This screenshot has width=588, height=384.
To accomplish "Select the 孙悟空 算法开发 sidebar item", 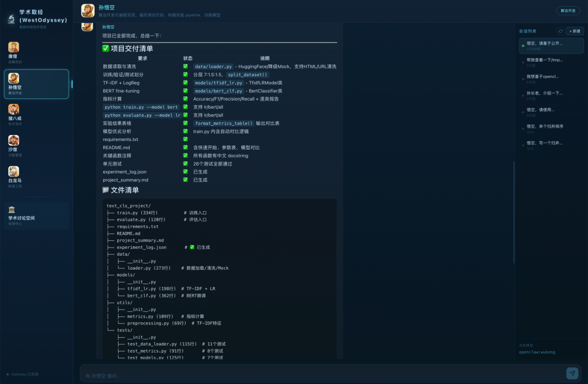I will pos(36,84).
